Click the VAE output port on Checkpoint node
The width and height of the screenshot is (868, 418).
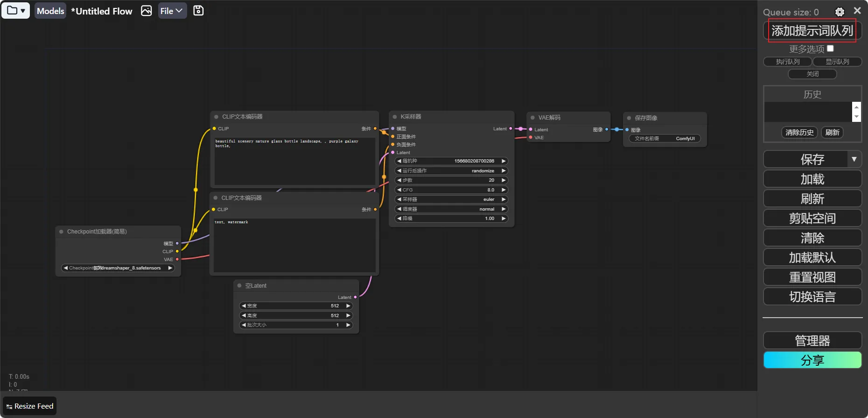click(x=177, y=259)
